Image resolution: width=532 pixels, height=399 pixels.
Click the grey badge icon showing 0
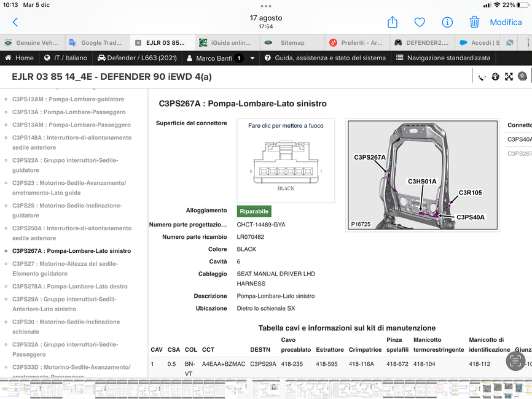(x=522, y=77)
